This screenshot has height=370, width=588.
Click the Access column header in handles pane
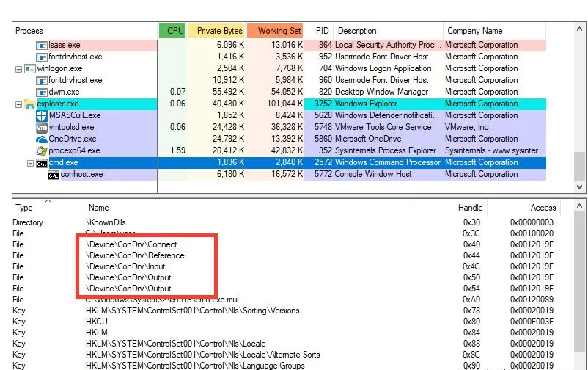(x=543, y=208)
